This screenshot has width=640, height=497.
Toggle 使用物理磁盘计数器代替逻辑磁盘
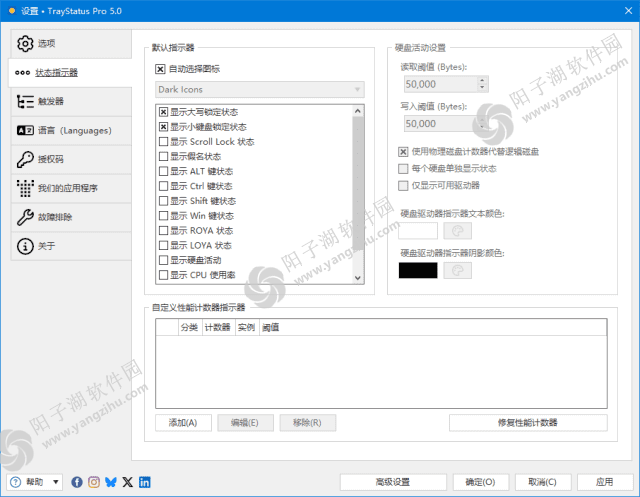pos(403,152)
